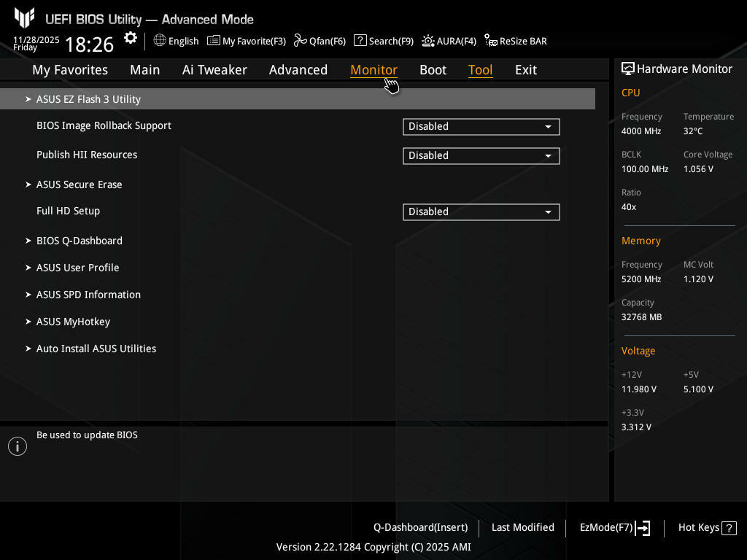Open Hot Keys help question icon

point(729,528)
